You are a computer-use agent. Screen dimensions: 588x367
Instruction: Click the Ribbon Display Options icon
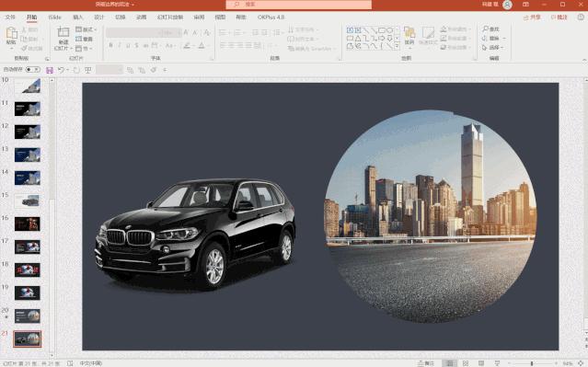pyautogui.click(x=525, y=5)
